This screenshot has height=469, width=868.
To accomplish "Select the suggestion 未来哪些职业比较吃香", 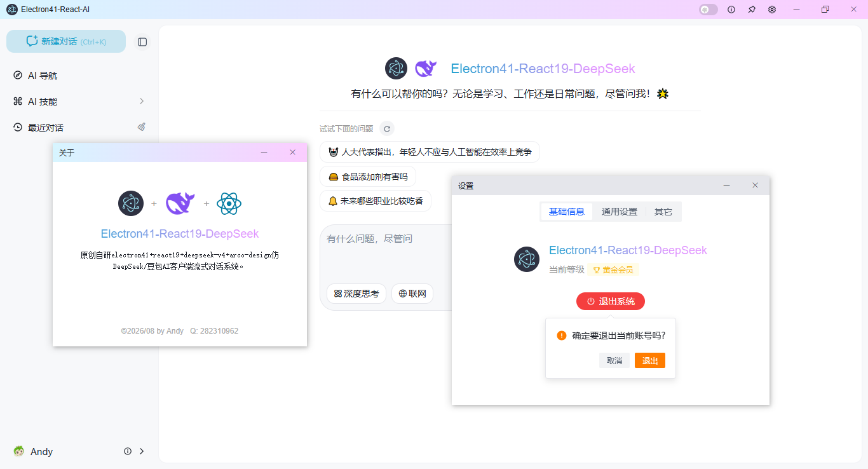I will pos(376,201).
